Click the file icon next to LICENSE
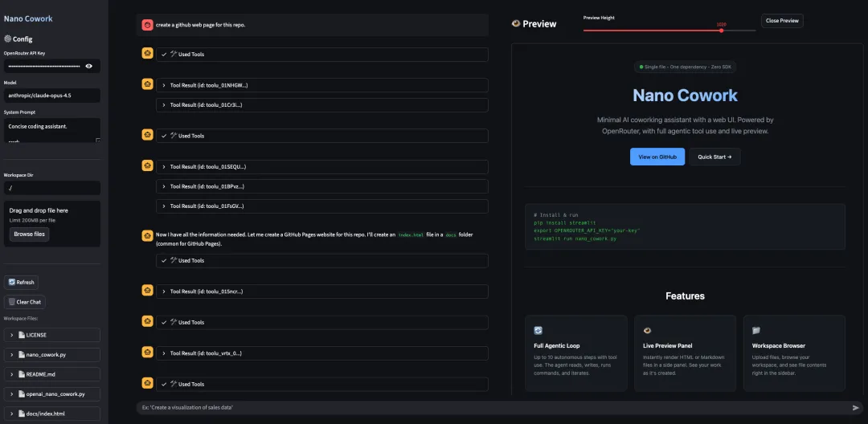868x424 pixels. click(x=23, y=335)
